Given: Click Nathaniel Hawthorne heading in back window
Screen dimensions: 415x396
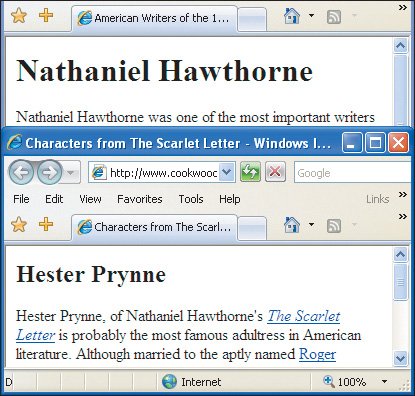Looking at the screenshot, I should (x=164, y=71).
